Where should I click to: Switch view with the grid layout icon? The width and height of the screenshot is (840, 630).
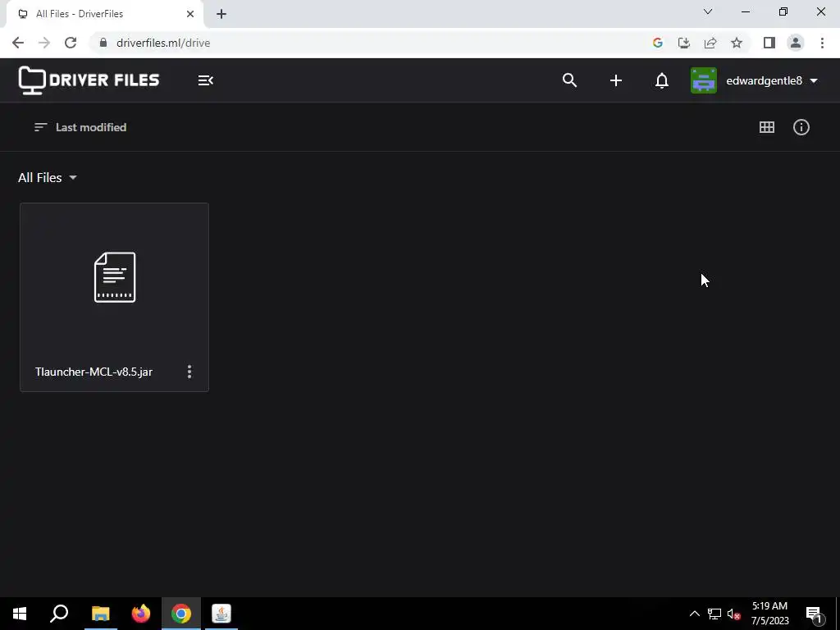767,127
